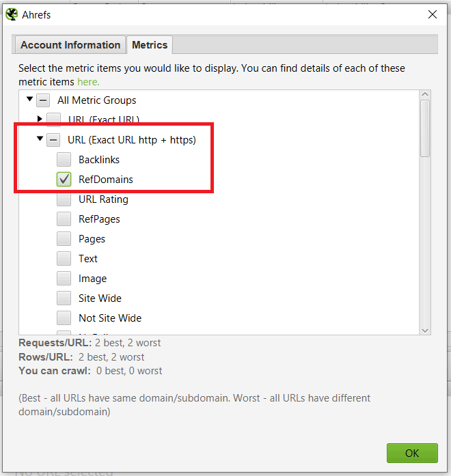Tick the Site Wide checkbox
451x476 pixels.
64,298
